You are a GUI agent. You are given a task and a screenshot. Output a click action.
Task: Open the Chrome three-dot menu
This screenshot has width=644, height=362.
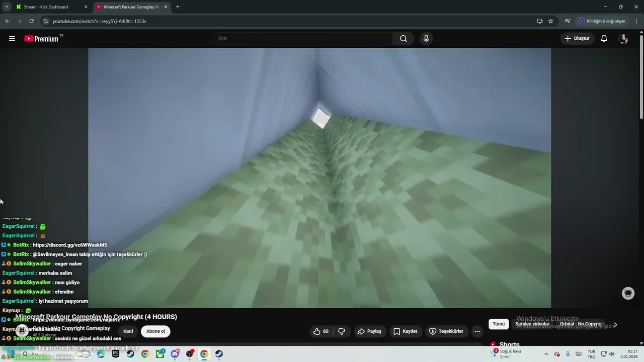(x=636, y=21)
